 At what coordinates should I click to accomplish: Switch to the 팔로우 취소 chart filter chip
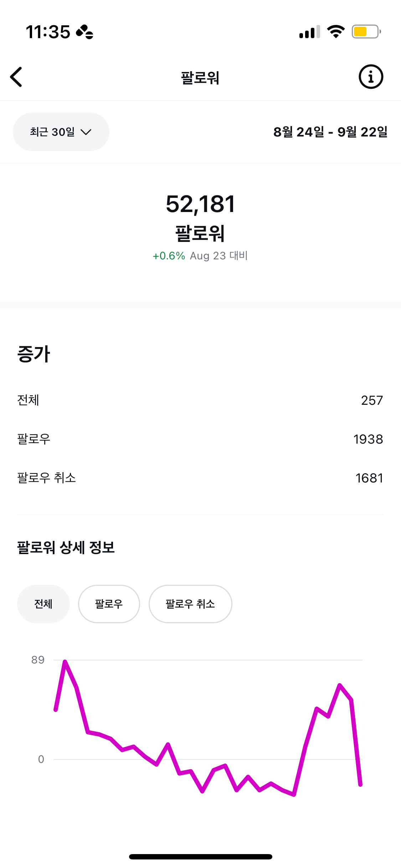pos(190,604)
